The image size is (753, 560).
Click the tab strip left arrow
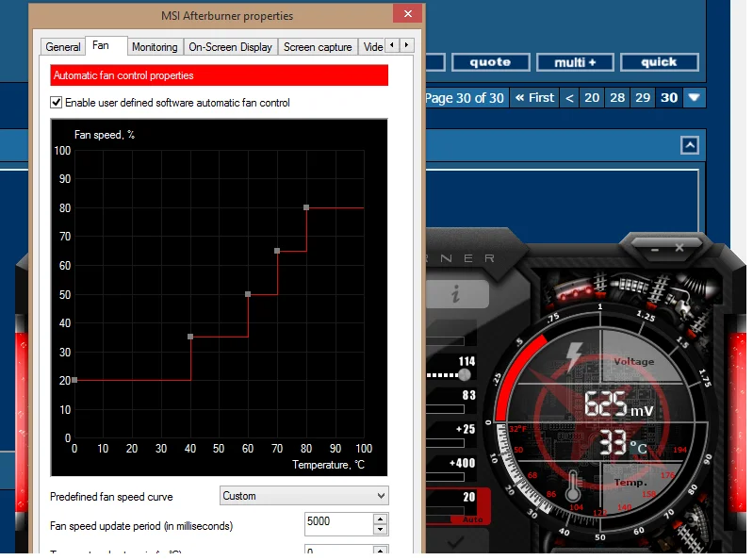pos(392,45)
